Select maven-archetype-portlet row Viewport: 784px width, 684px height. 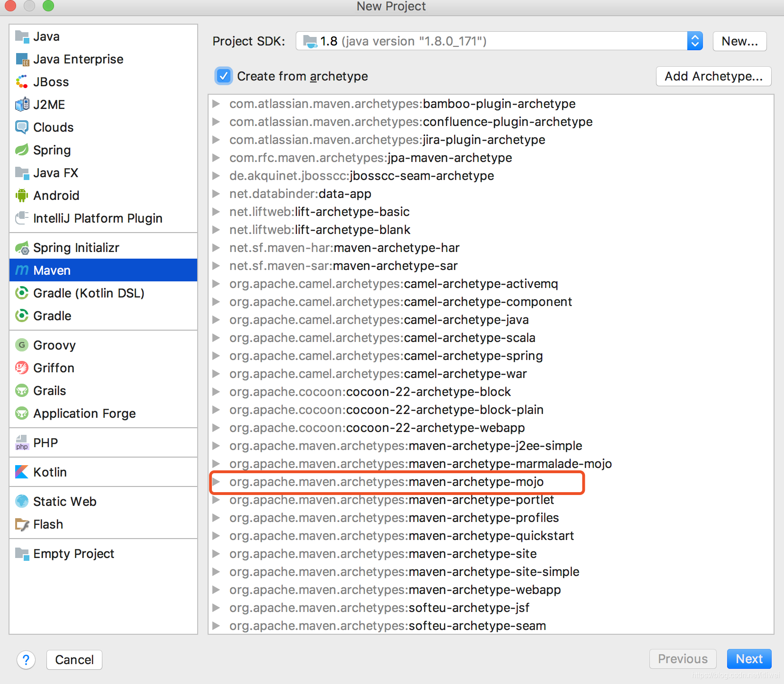(x=491, y=500)
